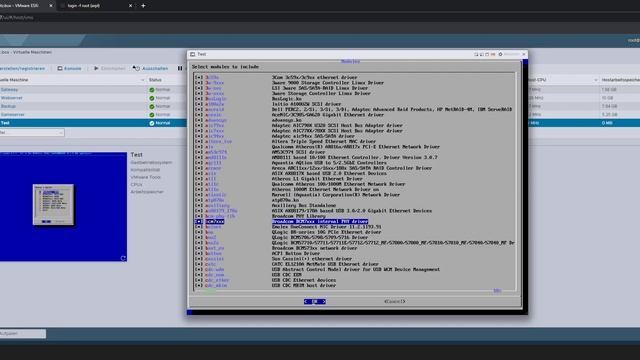Sort by the Status column header
Image resolution: width=640 pixels, height=360 pixels.
(x=155, y=80)
